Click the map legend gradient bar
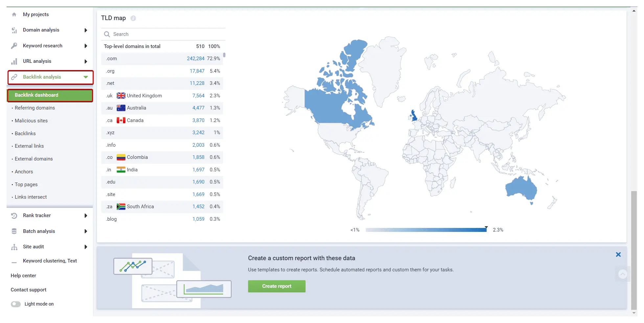644x323 pixels. pyautogui.click(x=426, y=230)
